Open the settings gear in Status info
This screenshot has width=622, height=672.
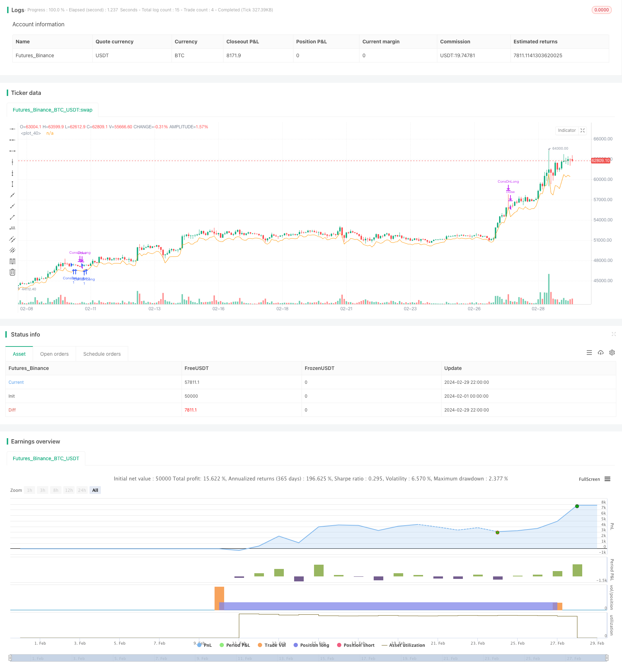click(x=612, y=353)
